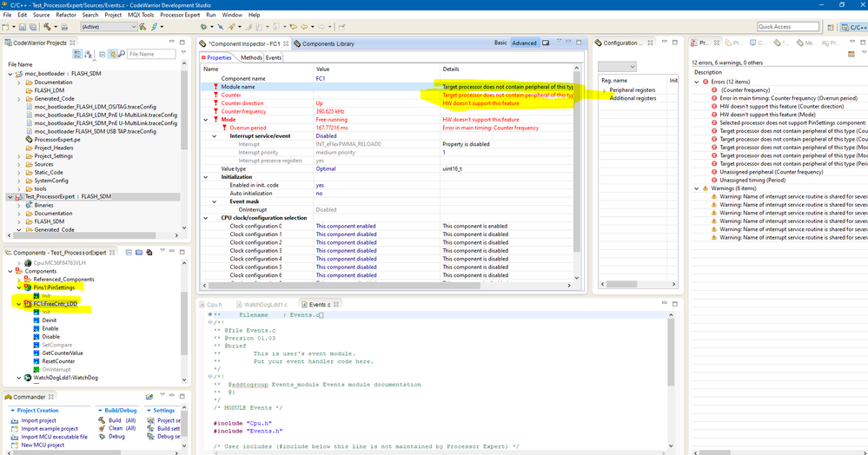This screenshot has height=455, width=868.
Task: Click the Debug bug toolbar icon
Action: [x=203, y=27]
